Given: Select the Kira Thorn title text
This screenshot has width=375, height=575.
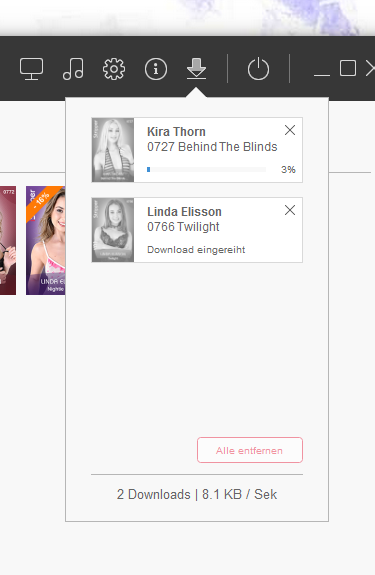Looking at the screenshot, I should (176, 132).
